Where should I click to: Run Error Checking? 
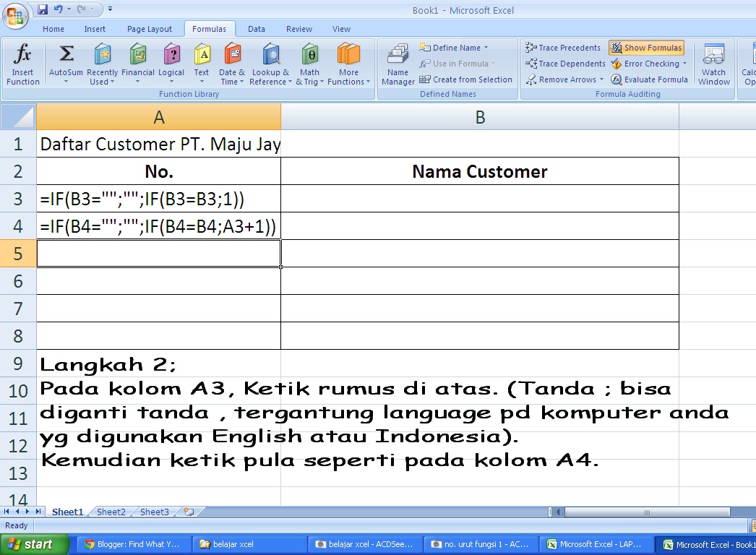648,64
